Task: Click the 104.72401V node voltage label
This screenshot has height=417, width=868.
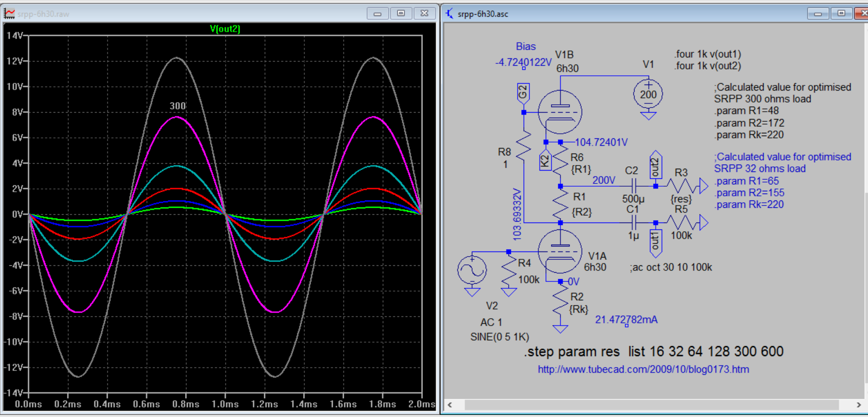Action: (x=601, y=143)
